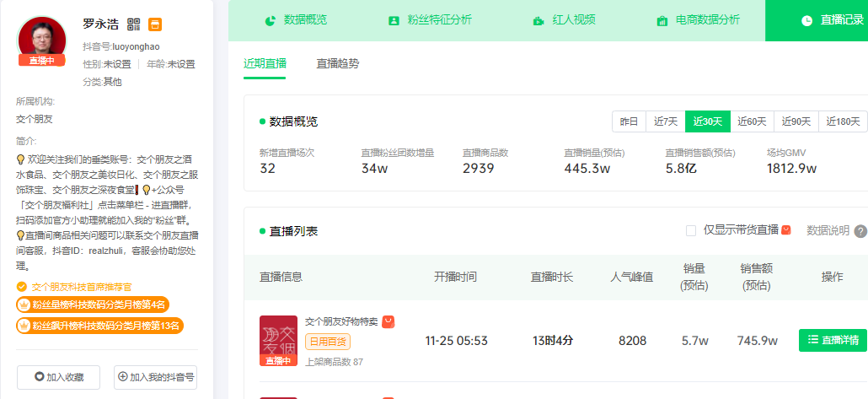Select the 近30天 time range
This screenshot has width=868, height=399.
pos(708,121)
